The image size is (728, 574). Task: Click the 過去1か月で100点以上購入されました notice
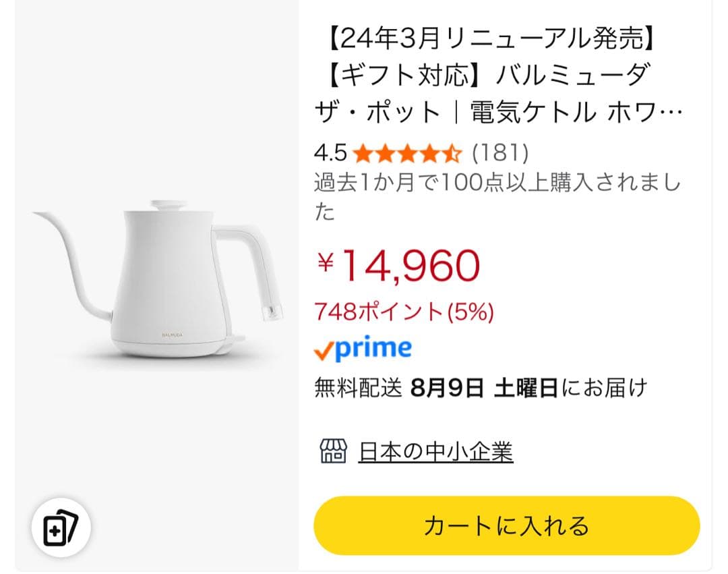(x=497, y=183)
